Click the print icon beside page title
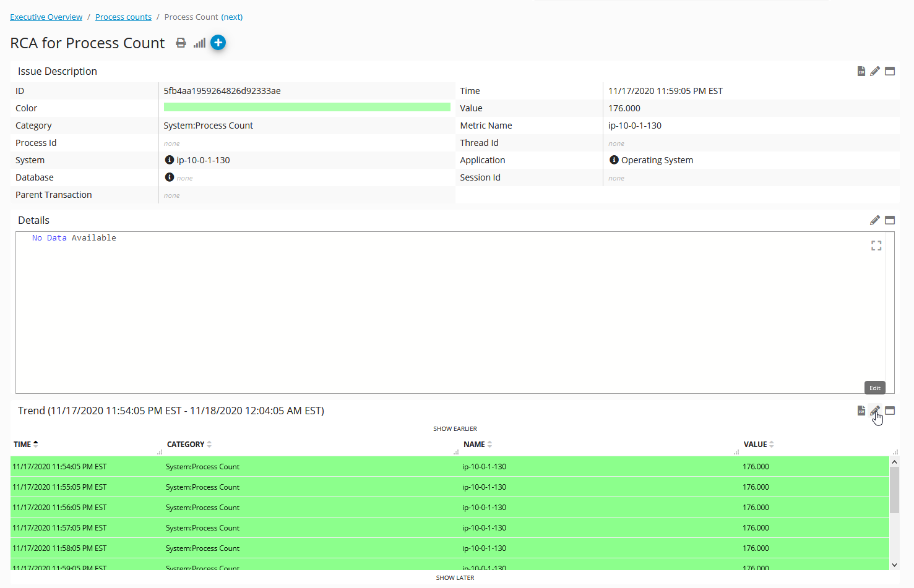This screenshot has width=914, height=588. [x=181, y=43]
